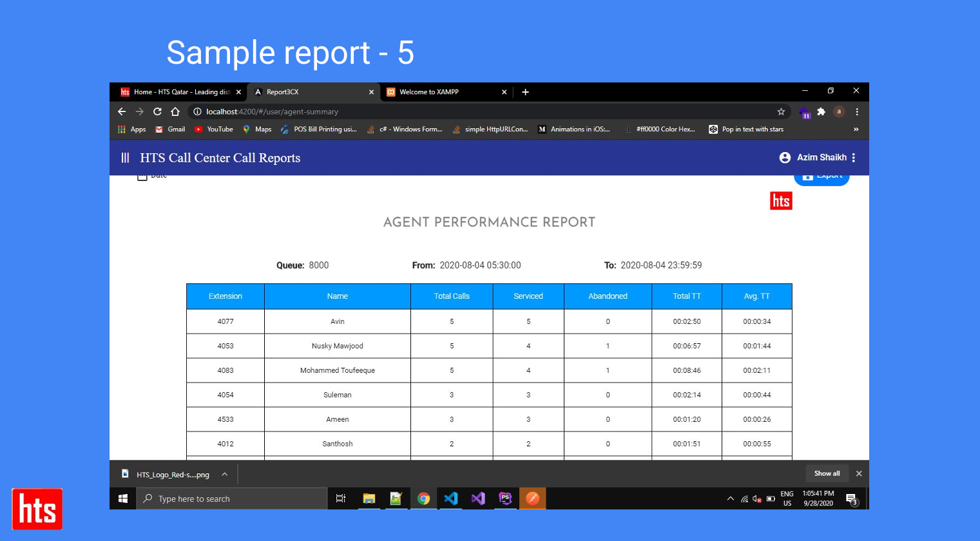Open the three-dot menu next to Azim Shaikh

coord(854,158)
